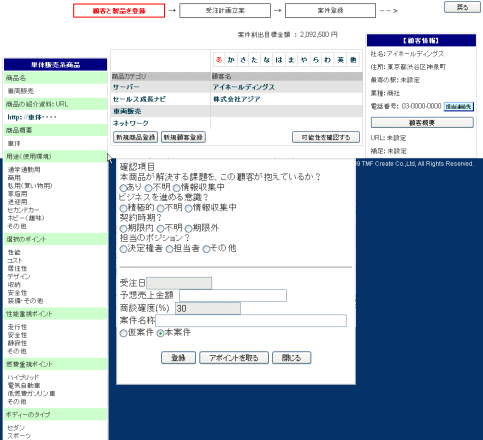483x440 pixels.
Task: Click 新規商品登録 button
Action: (135, 137)
